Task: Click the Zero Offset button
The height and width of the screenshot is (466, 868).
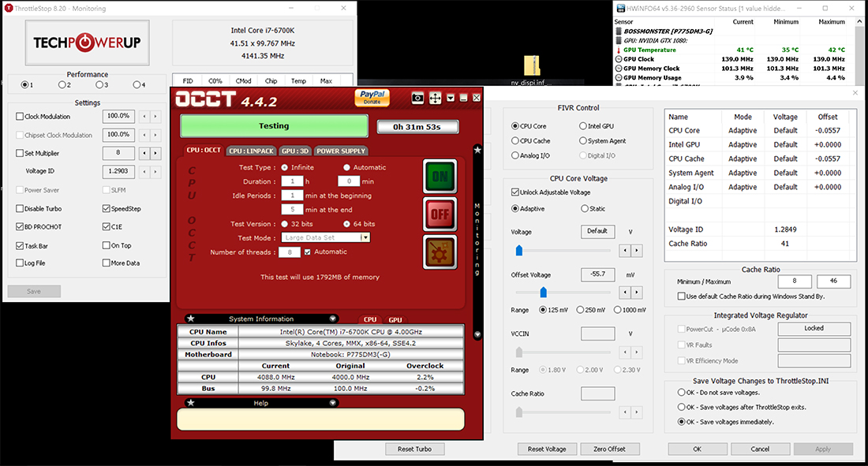Action: coord(609,449)
